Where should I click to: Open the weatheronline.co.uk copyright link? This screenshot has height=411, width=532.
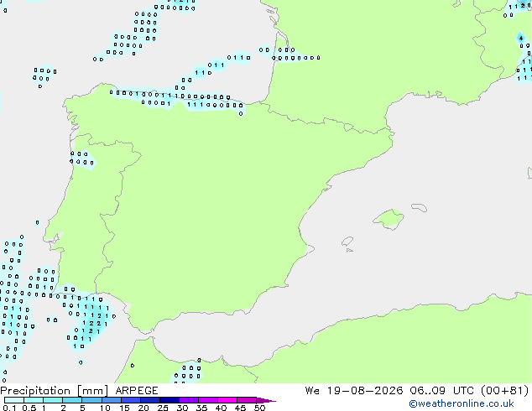click(462, 403)
